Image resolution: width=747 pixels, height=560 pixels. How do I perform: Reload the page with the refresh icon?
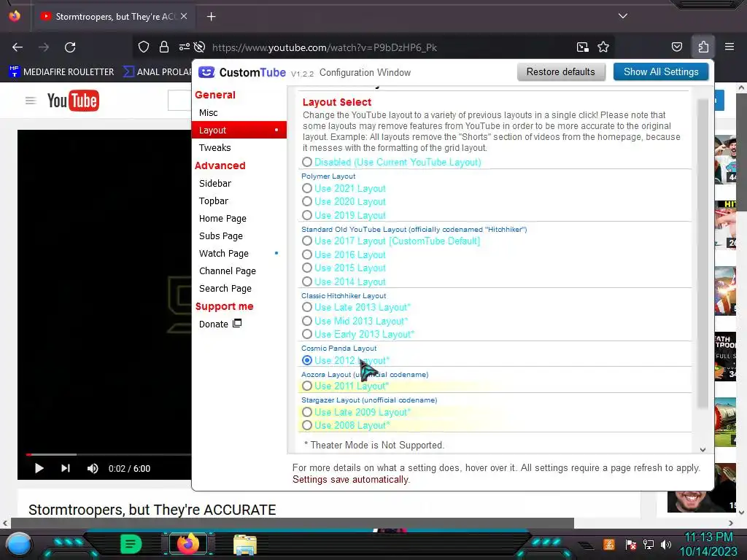[x=70, y=47]
